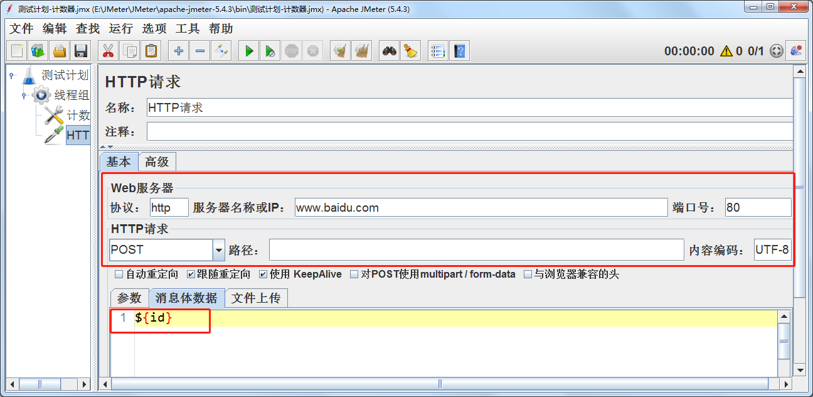Open the Help question mark icon
The width and height of the screenshot is (813, 397).
(x=459, y=51)
